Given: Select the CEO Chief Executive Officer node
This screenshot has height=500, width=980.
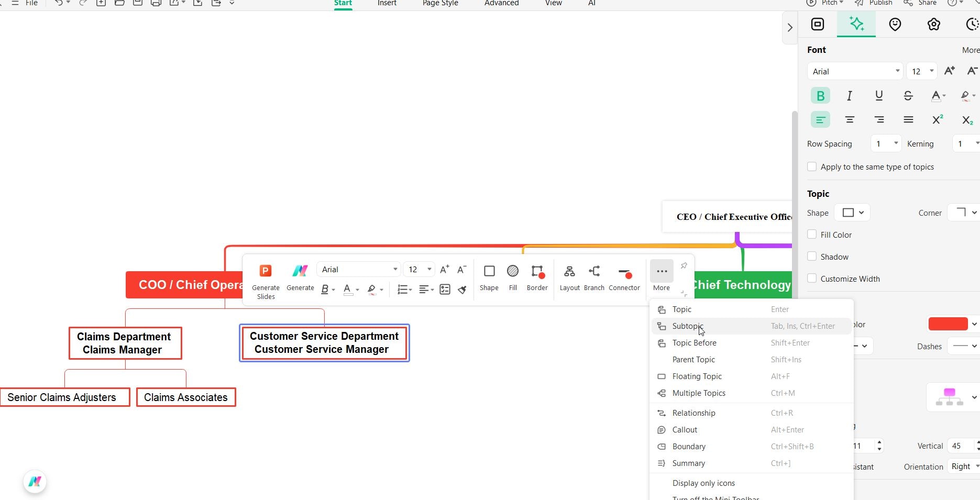Looking at the screenshot, I should 728,217.
